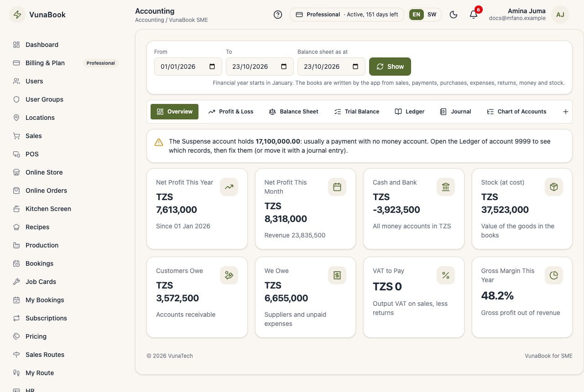This screenshot has width=584, height=392.
Task: Click the Net Profit This Year trend icon
Action: (229, 187)
